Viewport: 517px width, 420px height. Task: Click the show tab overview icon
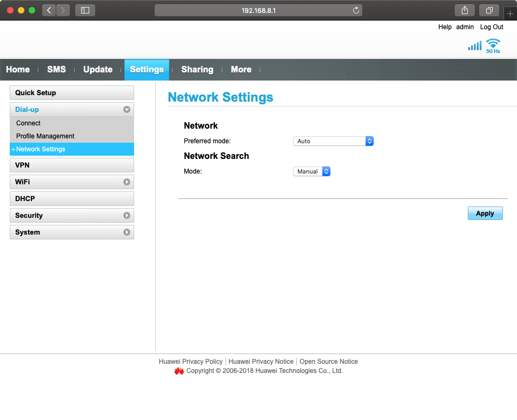(489, 10)
